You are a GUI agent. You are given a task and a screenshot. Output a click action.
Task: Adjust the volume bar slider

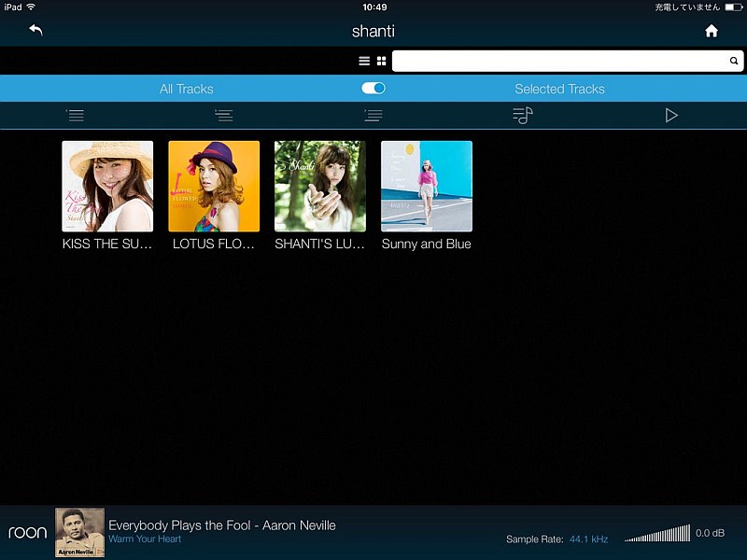click(657, 533)
